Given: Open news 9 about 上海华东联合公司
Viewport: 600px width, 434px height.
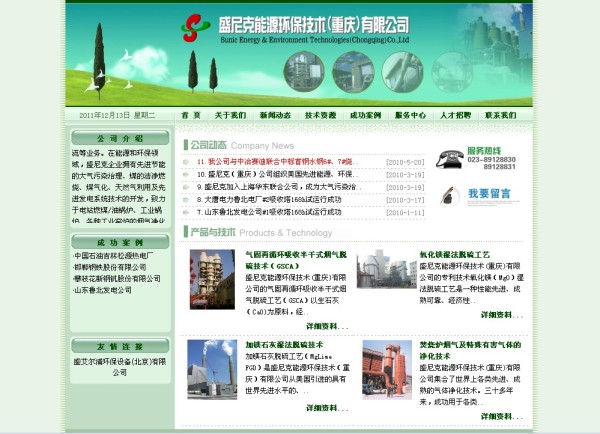Looking at the screenshot, I should pos(279,187).
